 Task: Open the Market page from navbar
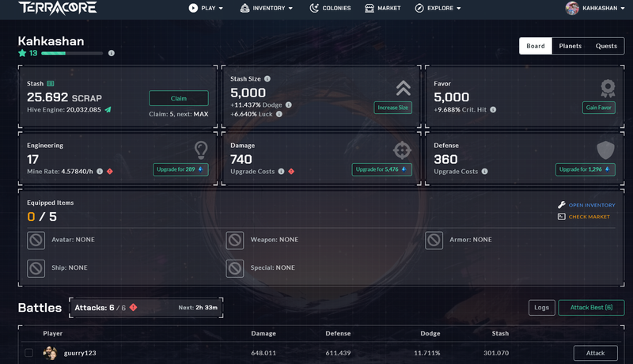pos(383,8)
